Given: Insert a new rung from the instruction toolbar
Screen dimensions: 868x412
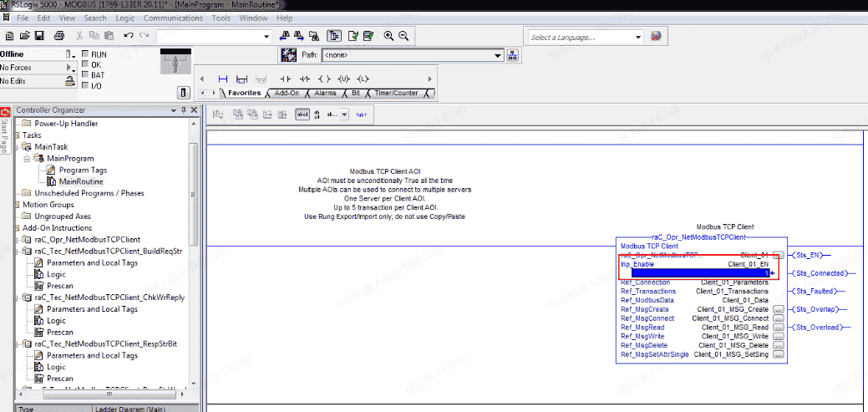Looking at the screenshot, I should (223, 79).
